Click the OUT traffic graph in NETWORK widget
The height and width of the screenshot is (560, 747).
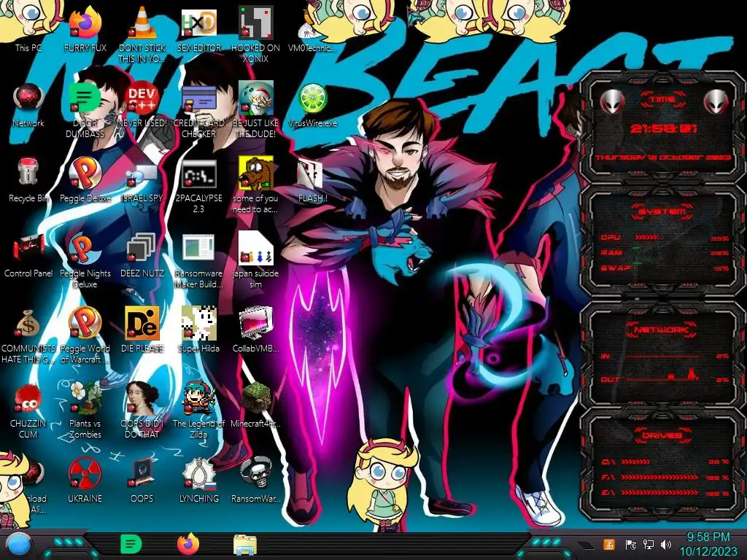point(662,376)
